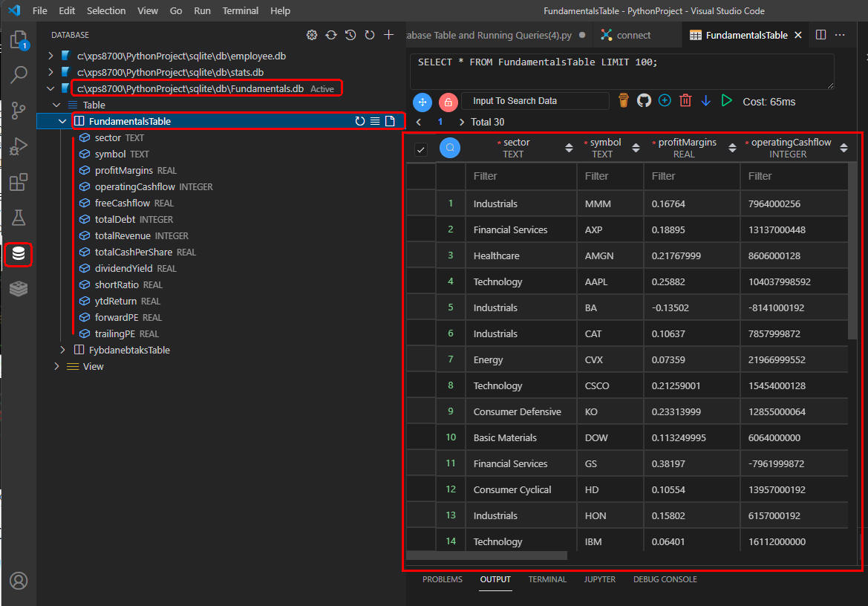Open the Search view in activity bar
Image resolution: width=868 pixels, height=606 pixels.
pyautogui.click(x=19, y=75)
